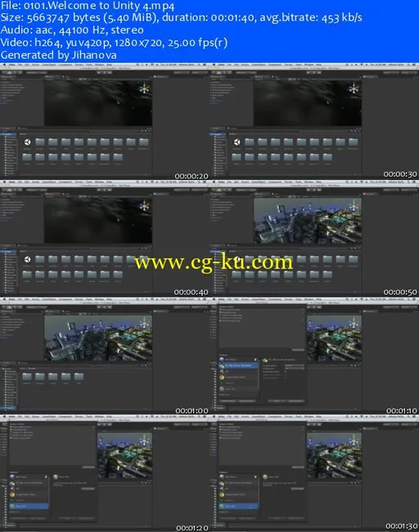Click the 00:01:00 timestamp
Viewport: 419px width, 532px height.
click(x=192, y=411)
